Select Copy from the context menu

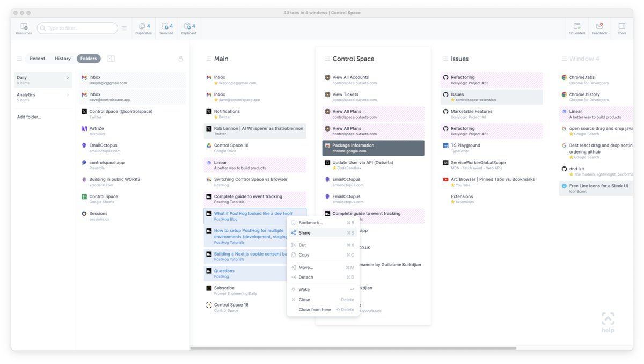coord(323,255)
